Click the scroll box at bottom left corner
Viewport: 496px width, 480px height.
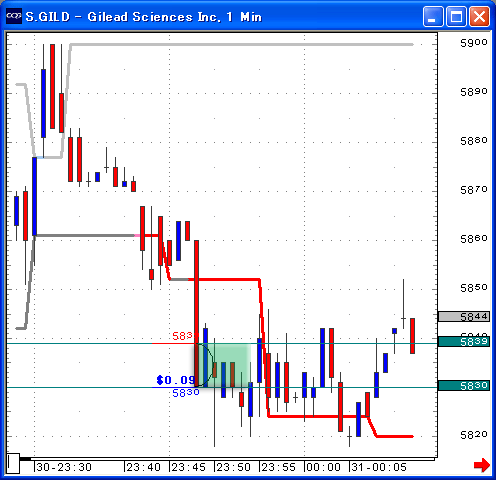[x=13, y=463]
